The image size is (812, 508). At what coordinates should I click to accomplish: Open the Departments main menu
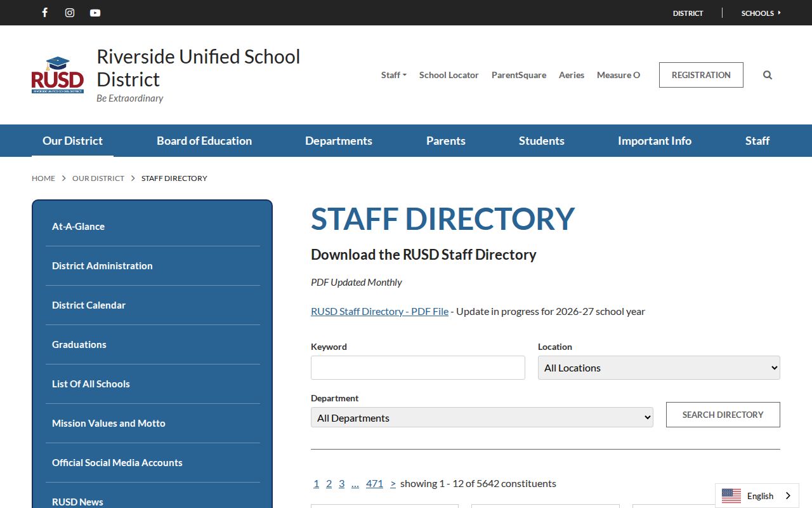pyautogui.click(x=339, y=140)
